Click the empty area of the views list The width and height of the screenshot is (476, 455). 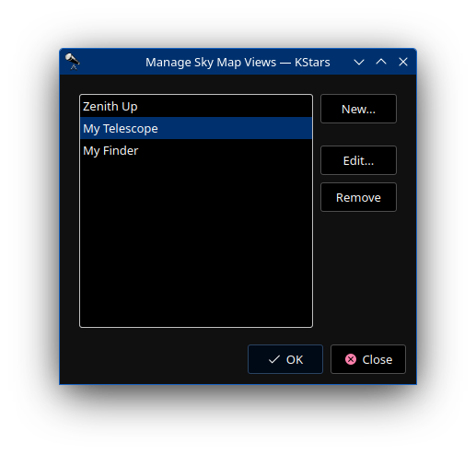pyautogui.click(x=196, y=244)
